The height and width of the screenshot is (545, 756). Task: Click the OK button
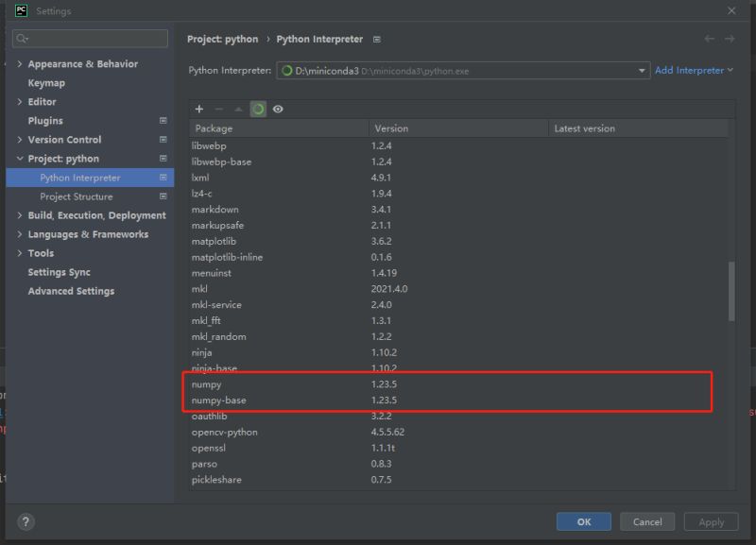pos(584,521)
